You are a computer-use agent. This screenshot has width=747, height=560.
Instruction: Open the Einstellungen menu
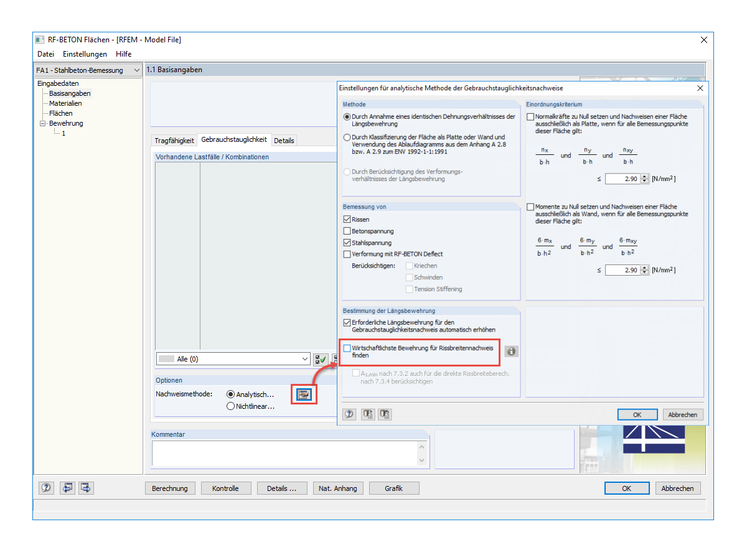[x=85, y=54]
